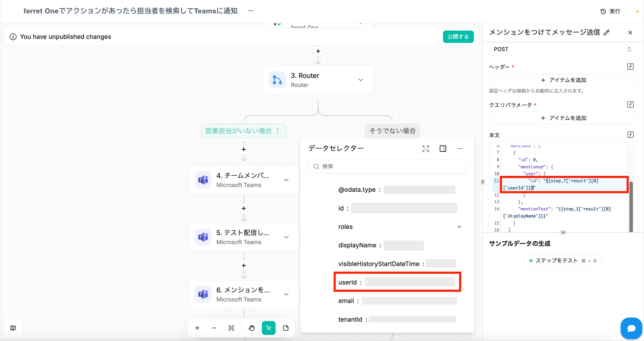The image size is (644, 341).
Task: Expand the data selector to fullscreen
Action: click(x=426, y=149)
